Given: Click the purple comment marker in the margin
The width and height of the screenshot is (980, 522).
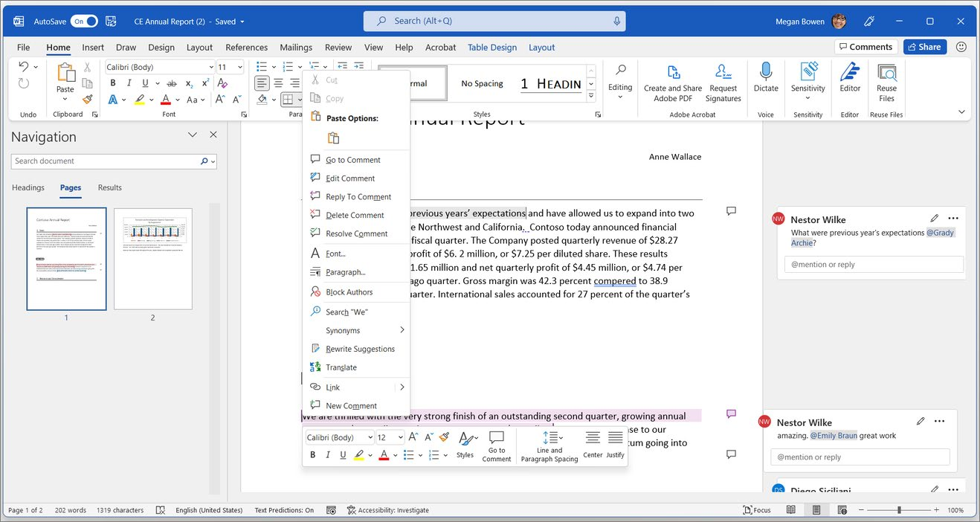Looking at the screenshot, I should tap(731, 413).
